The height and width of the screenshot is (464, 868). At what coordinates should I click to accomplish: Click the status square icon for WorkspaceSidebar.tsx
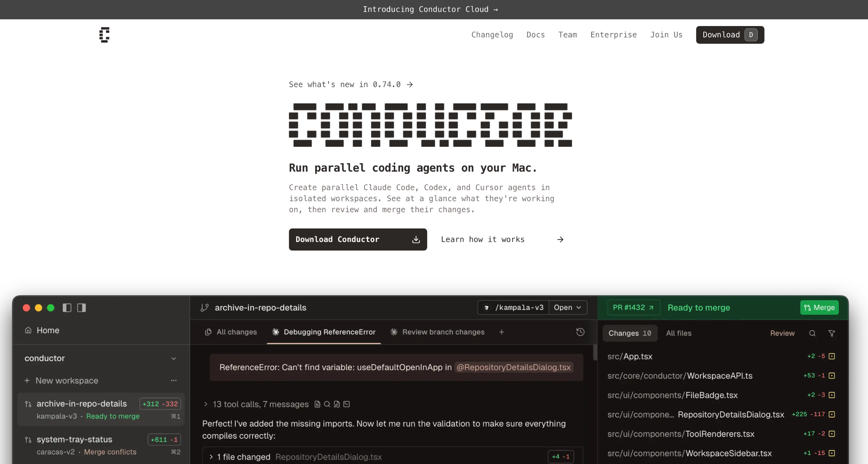832,453
